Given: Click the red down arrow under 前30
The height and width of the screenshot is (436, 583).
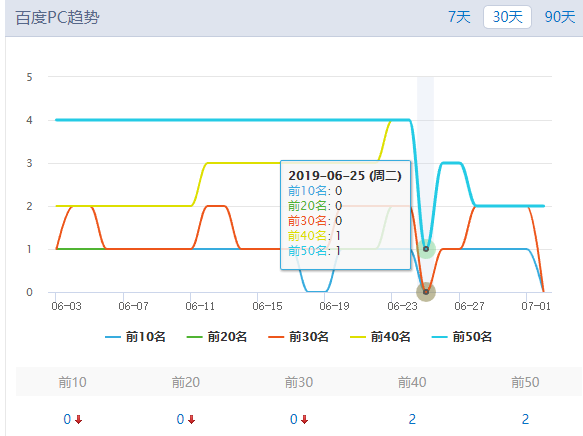Looking at the screenshot, I should (305, 420).
